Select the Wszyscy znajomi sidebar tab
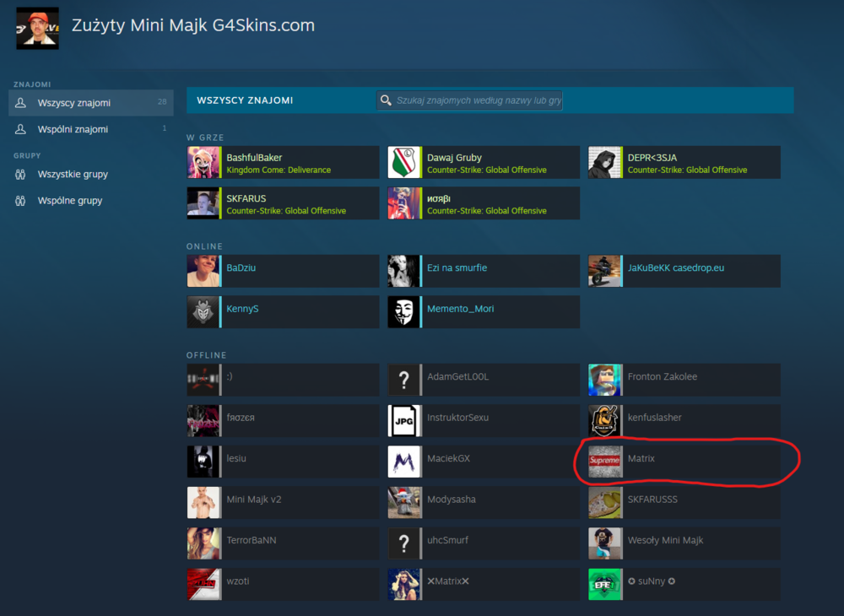Screen dimensions: 844x616 (x=91, y=103)
